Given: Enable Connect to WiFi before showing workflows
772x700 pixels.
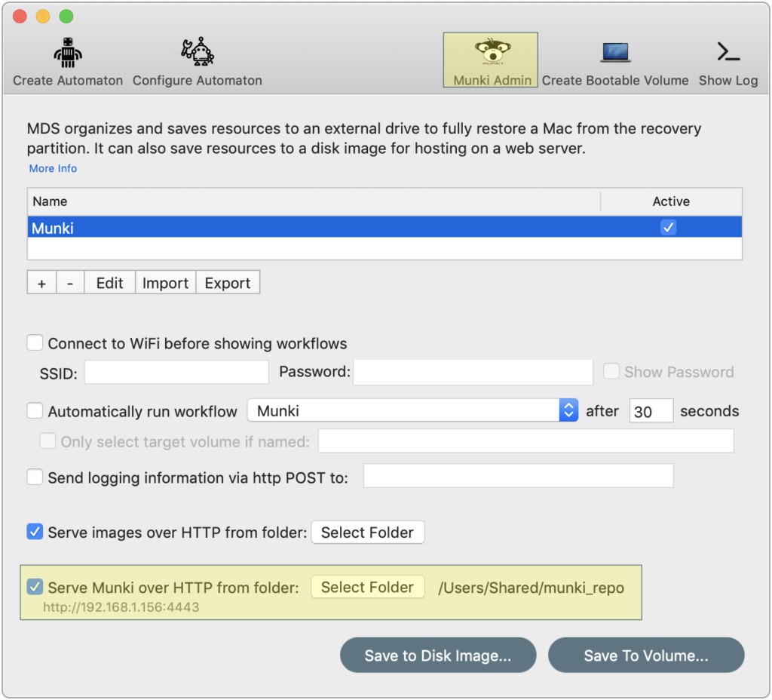Looking at the screenshot, I should coord(35,343).
